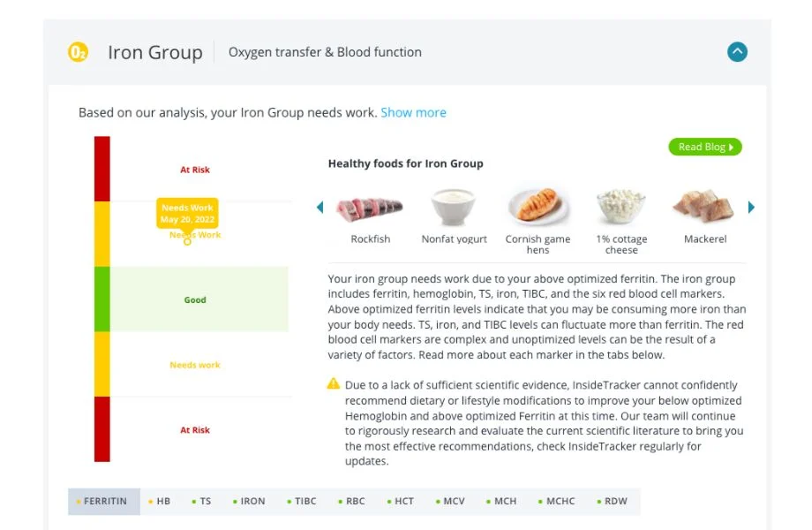The height and width of the screenshot is (530, 812).
Task: Collapse the Iron Group section with the chevron
Action: click(738, 52)
